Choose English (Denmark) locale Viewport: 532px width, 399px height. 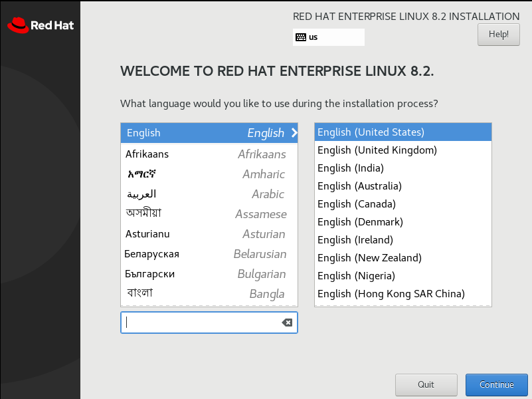click(x=403, y=222)
